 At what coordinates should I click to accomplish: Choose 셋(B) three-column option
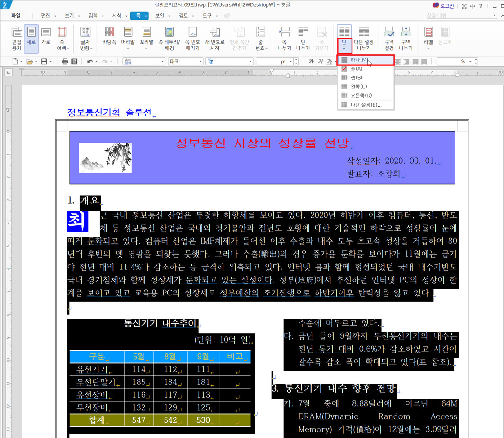tap(366, 77)
